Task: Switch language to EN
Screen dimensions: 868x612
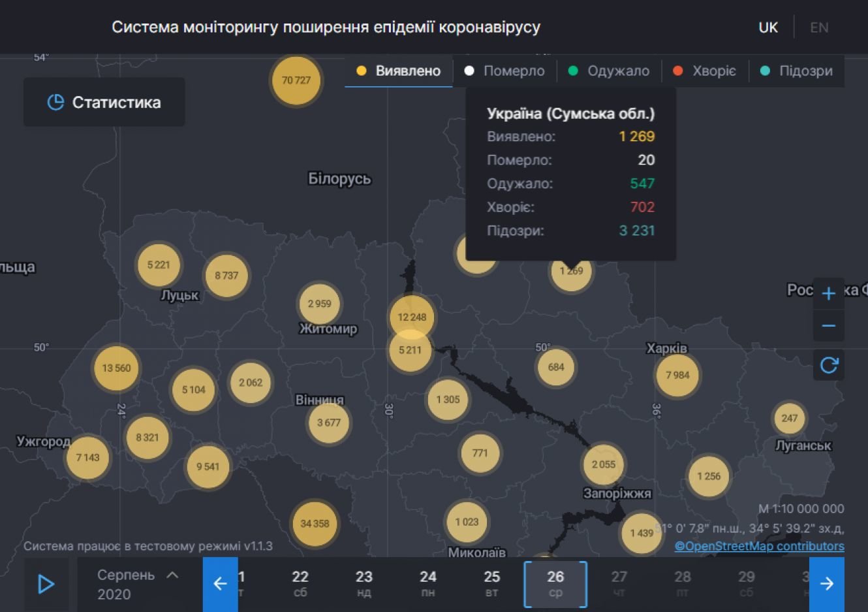Action: click(819, 27)
